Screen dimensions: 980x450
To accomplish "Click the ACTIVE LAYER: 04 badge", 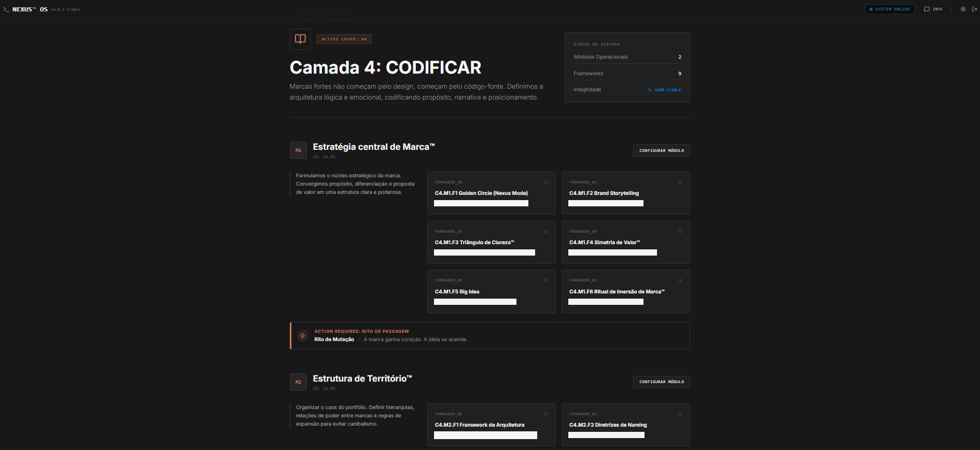I will pyautogui.click(x=344, y=39).
